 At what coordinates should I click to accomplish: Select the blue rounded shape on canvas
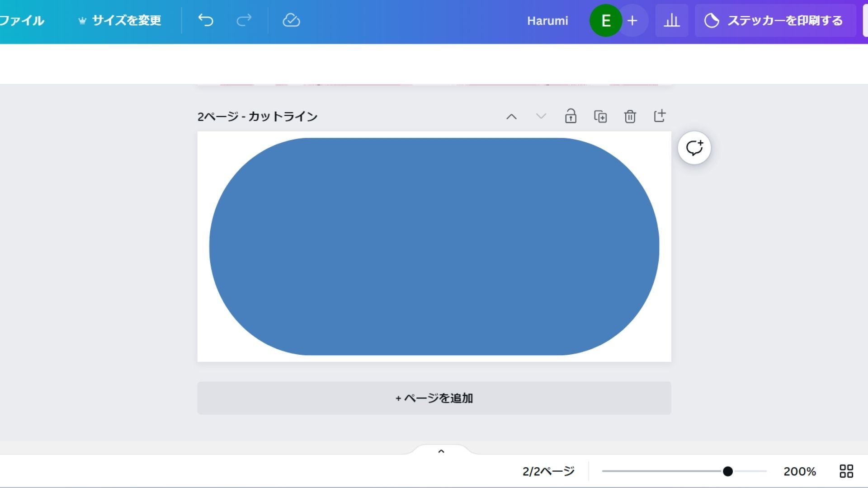click(434, 247)
